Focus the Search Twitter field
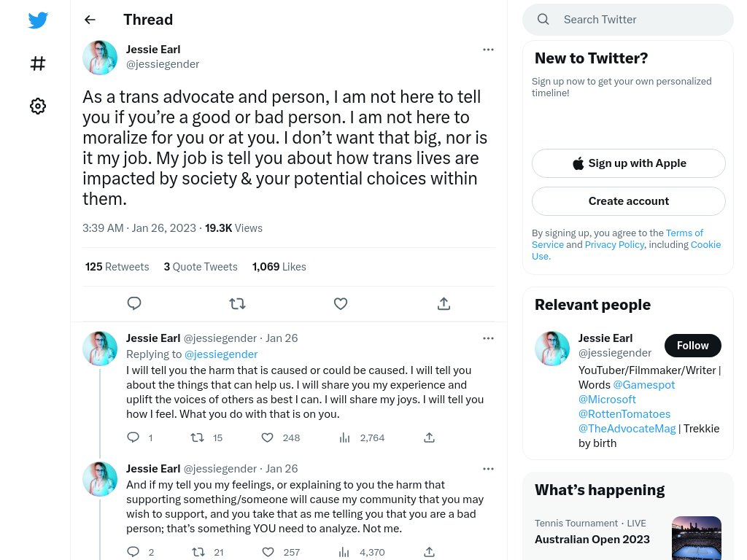 pyautogui.click(x=628, y=20)
